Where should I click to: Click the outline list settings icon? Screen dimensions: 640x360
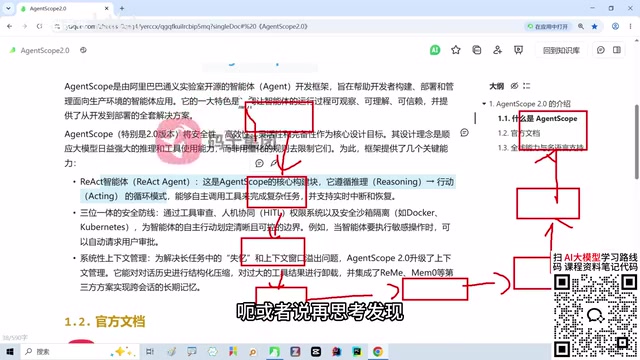pos(527,86)
